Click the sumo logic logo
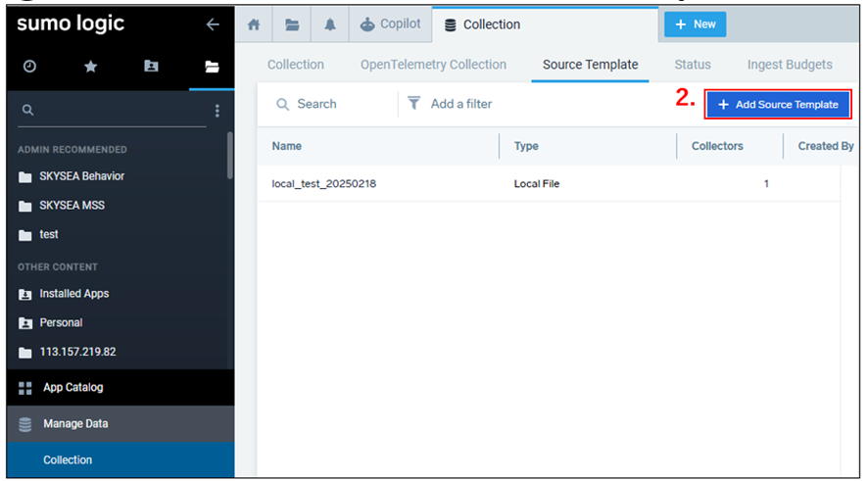Image resolution: width=868 pixels, height=481 pixels. (x=71, y=24)
